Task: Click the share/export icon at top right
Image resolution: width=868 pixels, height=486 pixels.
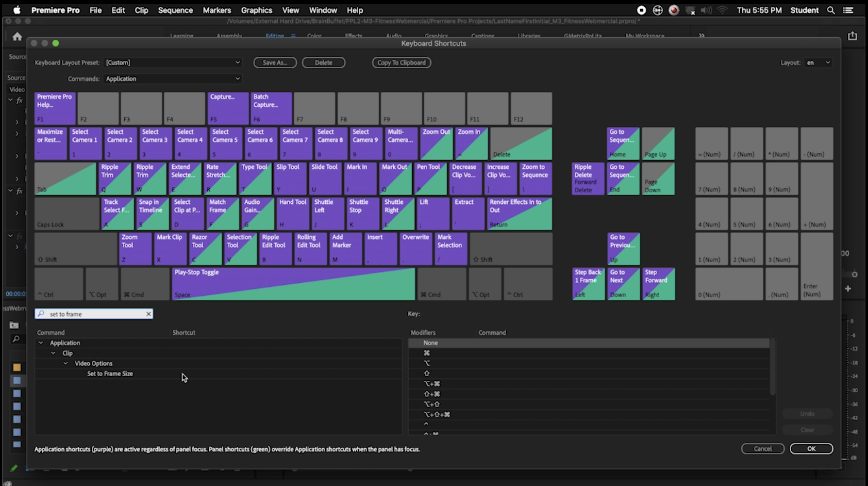Action: click(853, 36)
